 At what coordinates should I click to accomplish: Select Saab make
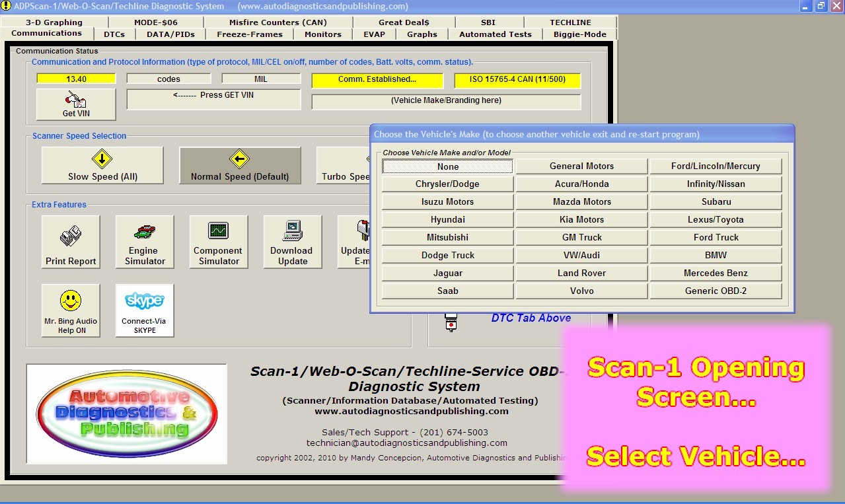[x=448, y=291]
